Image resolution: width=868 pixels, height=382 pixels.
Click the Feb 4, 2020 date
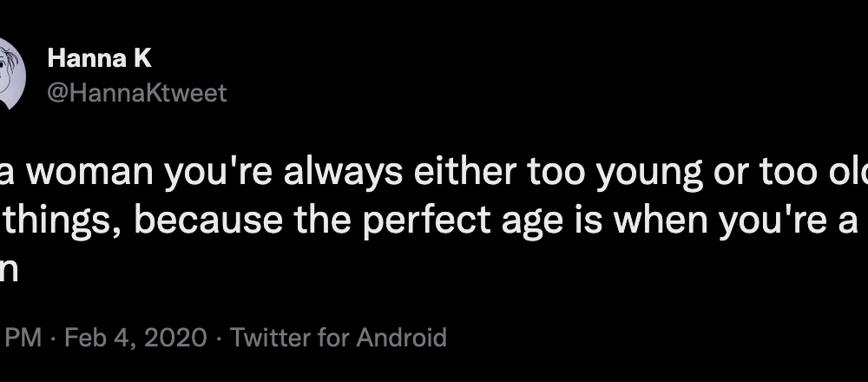(135, 337)
